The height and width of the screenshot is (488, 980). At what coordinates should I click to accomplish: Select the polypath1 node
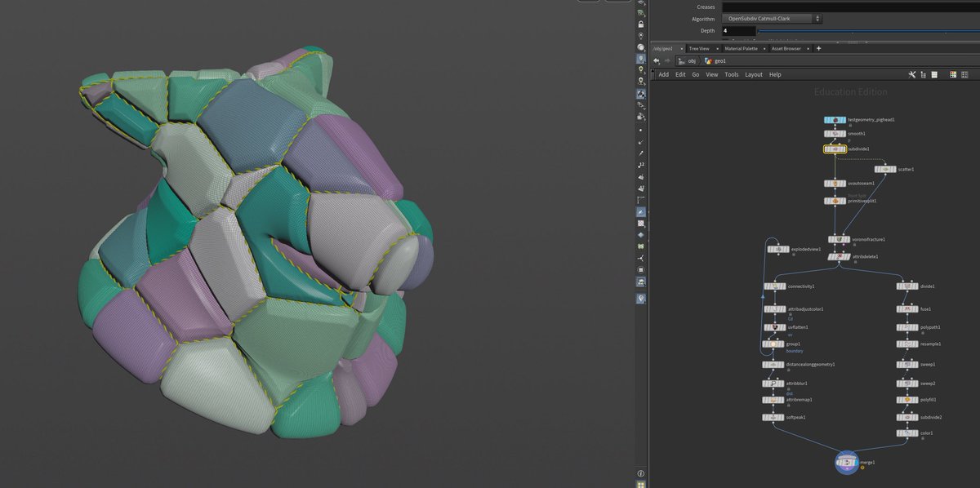pos(907,327)
